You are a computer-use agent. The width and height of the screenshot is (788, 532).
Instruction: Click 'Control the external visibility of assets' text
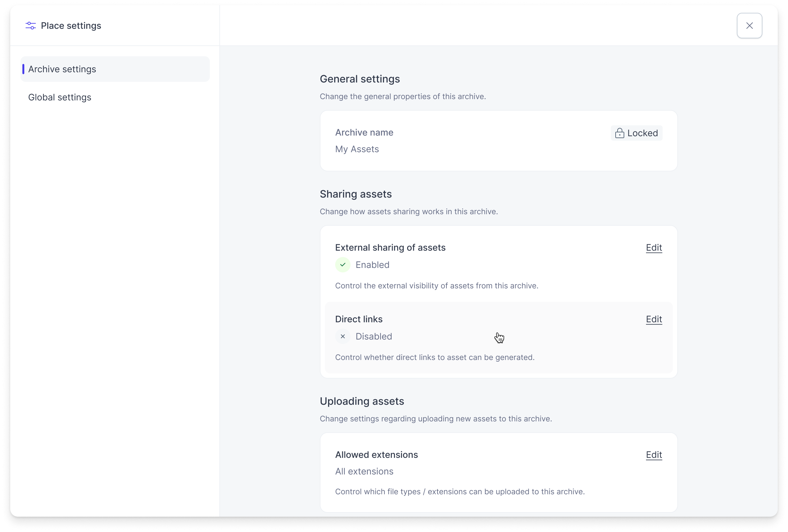[x=437, y=286]
